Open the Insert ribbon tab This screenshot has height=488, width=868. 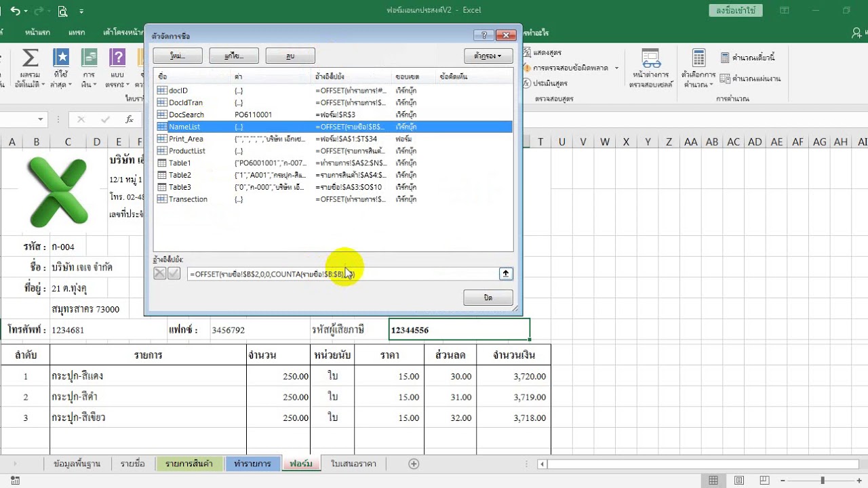[77, 33]
